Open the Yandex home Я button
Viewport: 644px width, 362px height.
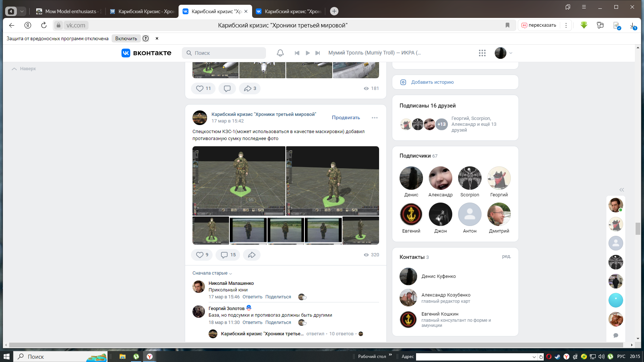tap(28, 25)
